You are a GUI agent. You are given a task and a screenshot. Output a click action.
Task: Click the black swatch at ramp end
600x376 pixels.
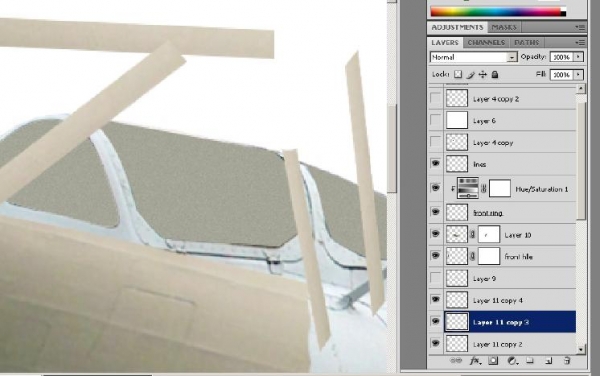(563, 14)
